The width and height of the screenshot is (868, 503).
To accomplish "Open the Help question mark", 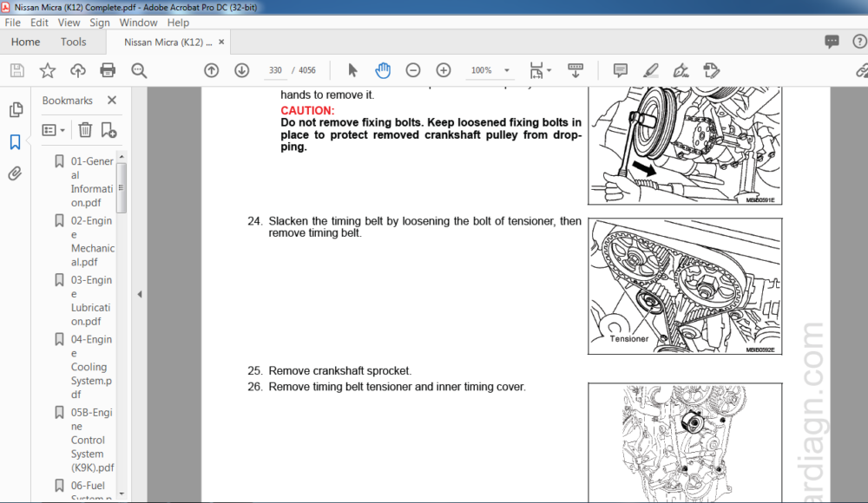I will point(859,42).
